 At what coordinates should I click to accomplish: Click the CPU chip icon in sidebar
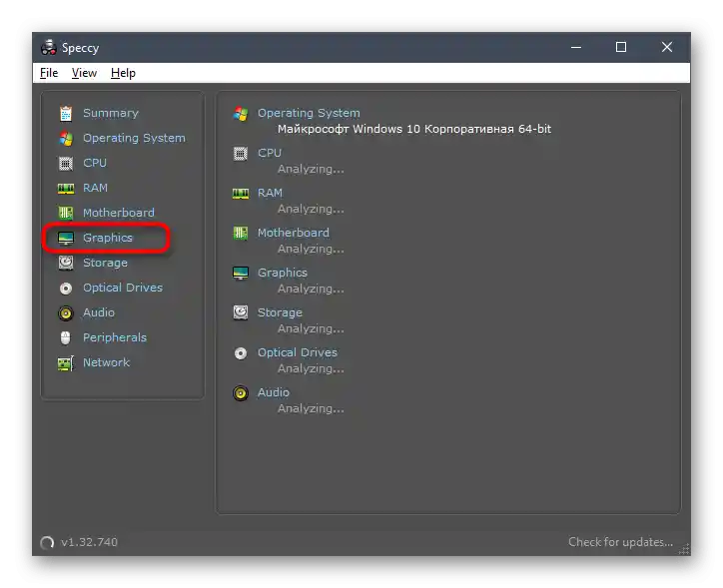pos(66,163)
